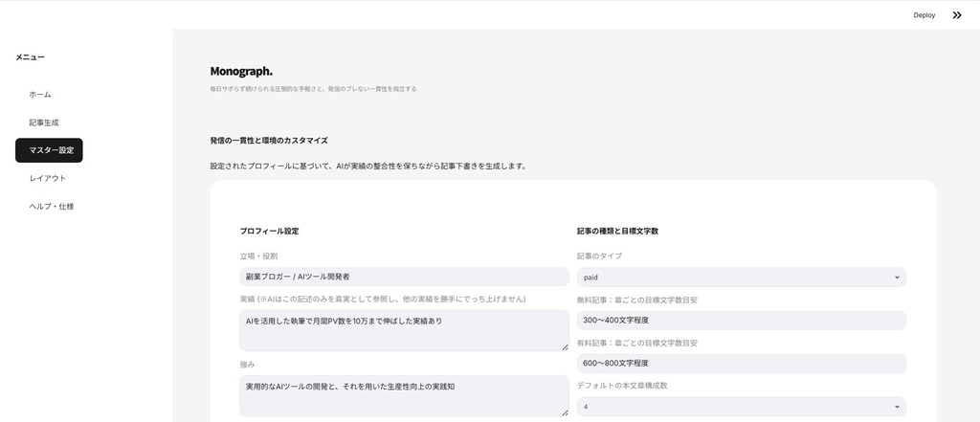
Task: Click the 強み textarea
Action: 405,396
